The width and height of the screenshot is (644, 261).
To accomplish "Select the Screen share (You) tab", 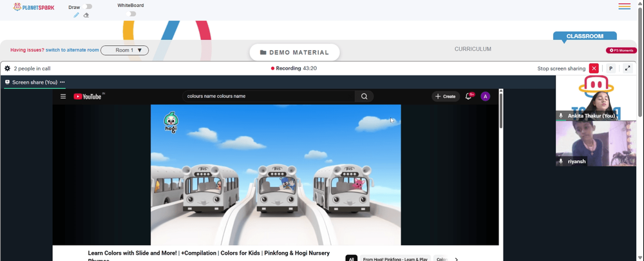I will click(35, 82).
